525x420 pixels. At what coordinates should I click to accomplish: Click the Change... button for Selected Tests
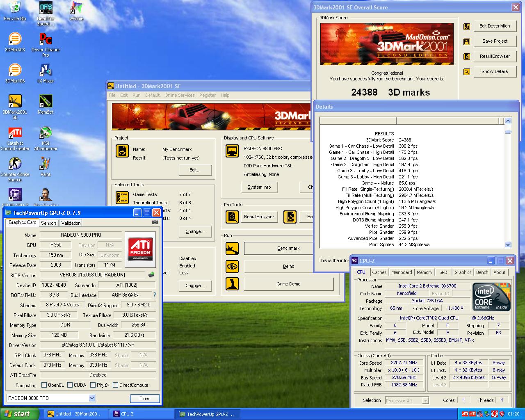point(195,231)
